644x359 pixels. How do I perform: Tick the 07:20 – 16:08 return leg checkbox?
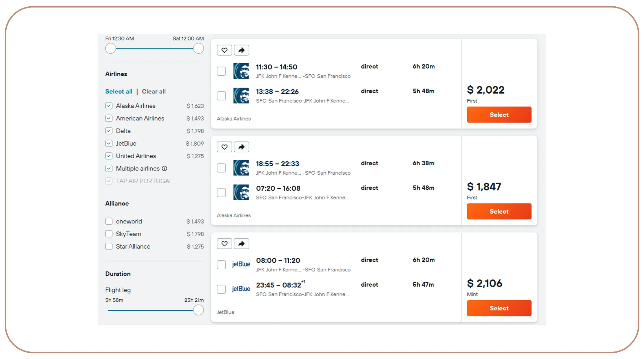click(x=221, y=192)
